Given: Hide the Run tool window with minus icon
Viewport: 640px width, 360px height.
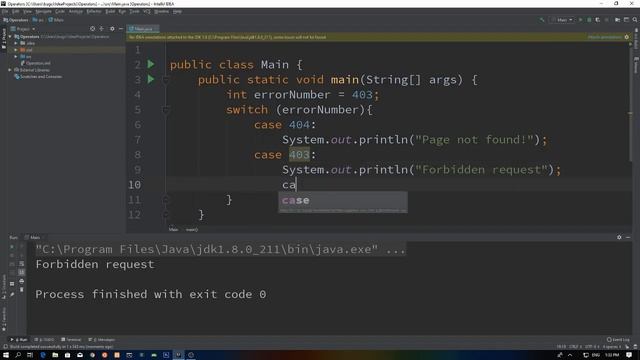Looking at the screenshot, I should click(628, 237).
